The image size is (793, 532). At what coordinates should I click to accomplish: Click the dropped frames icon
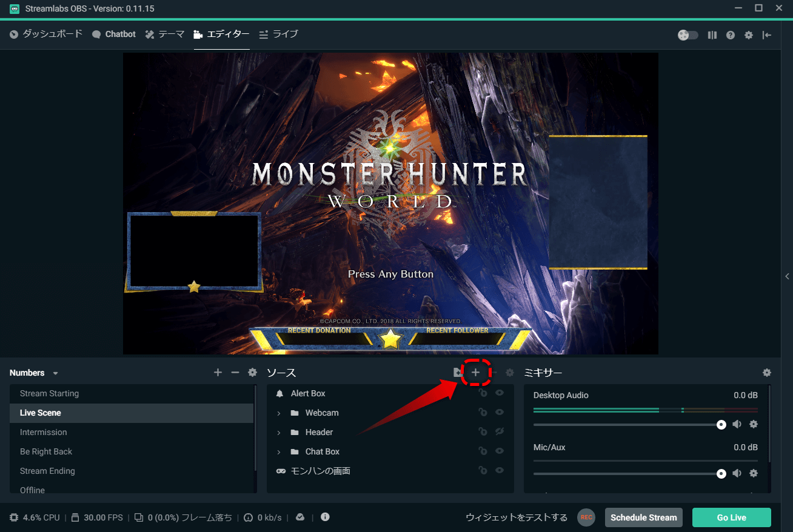point(139,517)
